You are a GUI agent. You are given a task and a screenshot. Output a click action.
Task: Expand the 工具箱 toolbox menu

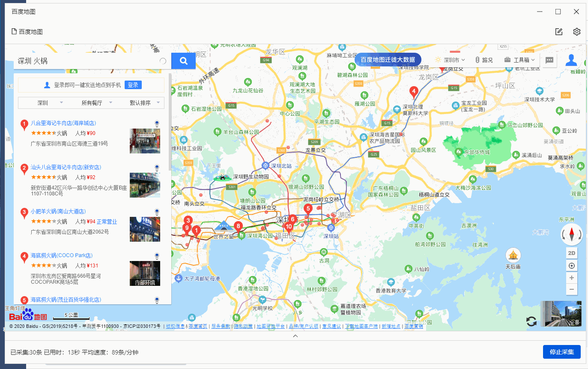tap(519, 60)
